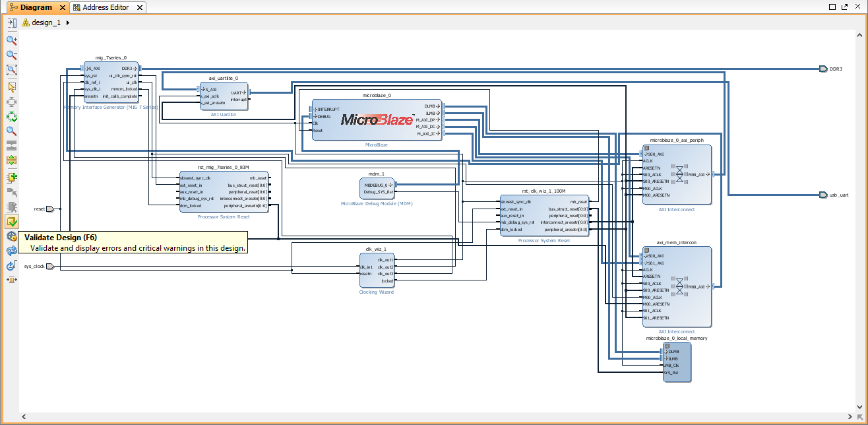Float the diagram window using the pop-out icon
This screenshot has width=868, height=425.
[x=844, y=7]
